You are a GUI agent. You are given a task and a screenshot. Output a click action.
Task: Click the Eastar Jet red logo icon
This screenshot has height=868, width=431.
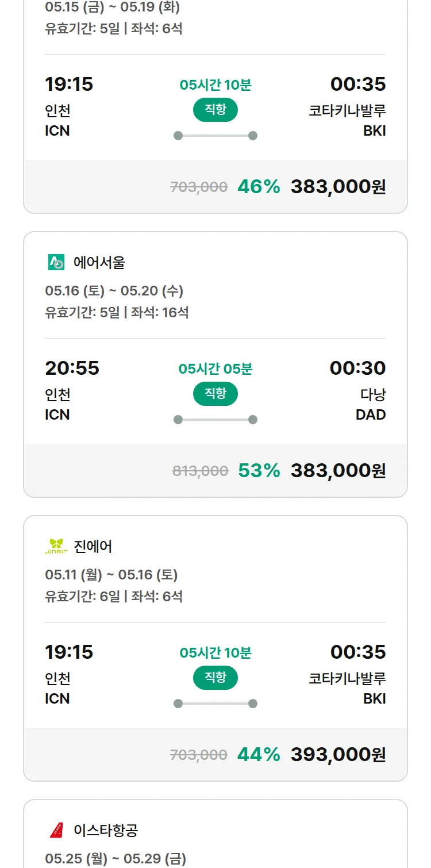pyautogui.click(x=56, y=830)
